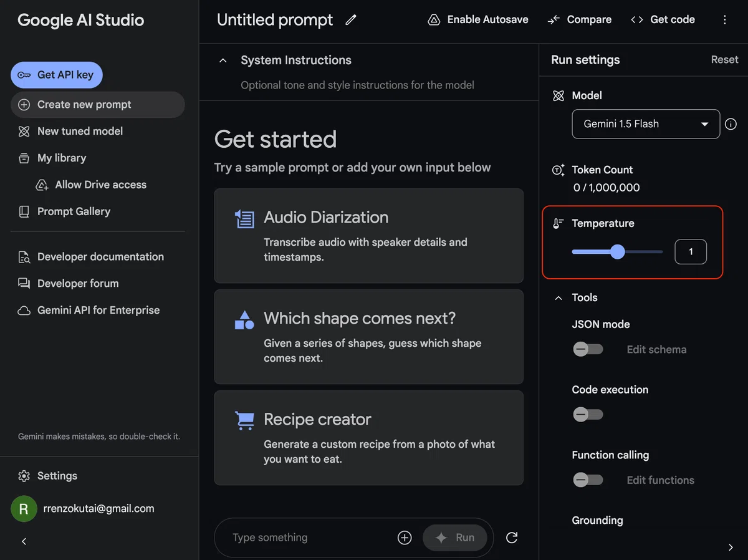Click the shapes icon on the Which shape card
This screenshot has height=560, width=748.
244,320
